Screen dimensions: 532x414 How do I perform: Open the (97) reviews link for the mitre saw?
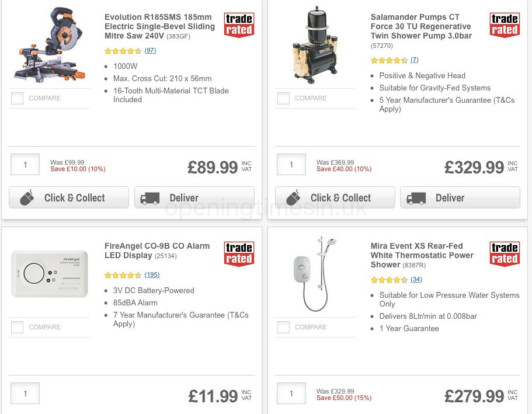pos(150,51)
